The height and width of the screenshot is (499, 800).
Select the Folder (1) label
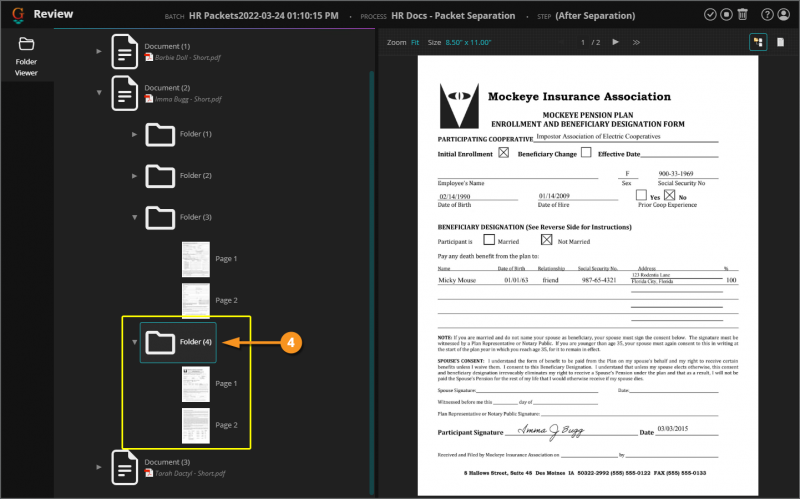(195, 134)
